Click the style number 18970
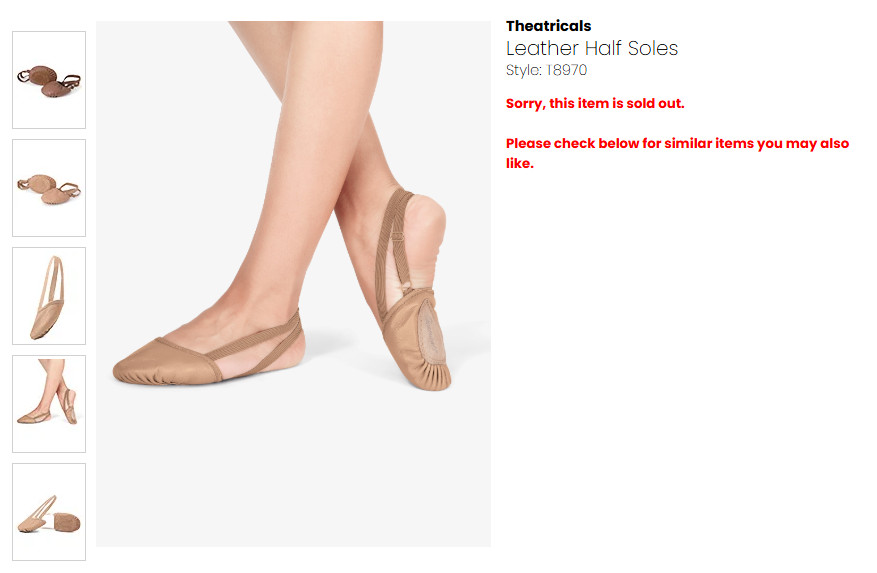 coord(567,70)
